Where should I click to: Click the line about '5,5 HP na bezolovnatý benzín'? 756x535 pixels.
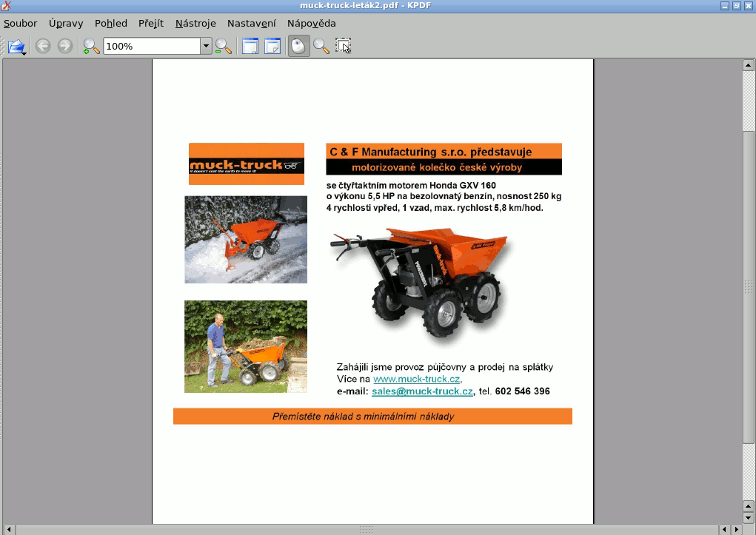coord(444,196)
